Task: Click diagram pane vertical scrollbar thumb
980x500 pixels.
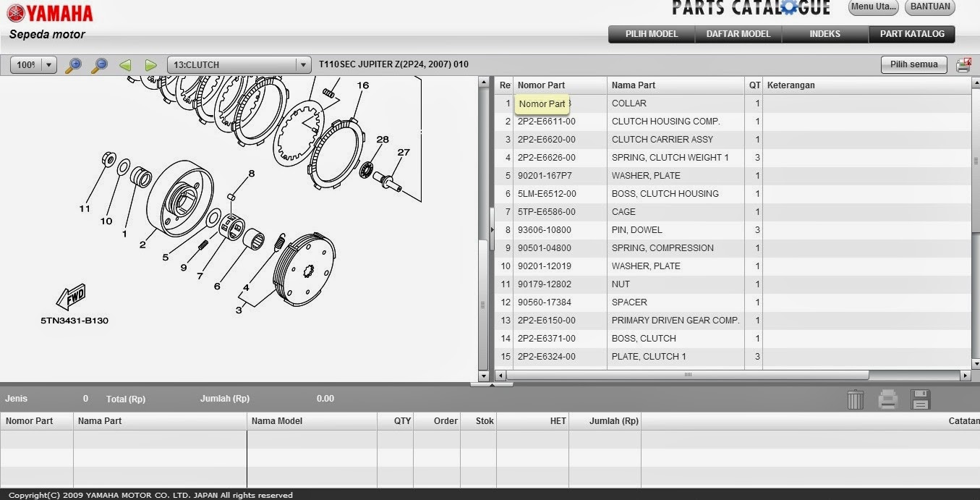Action: (484, 305)
